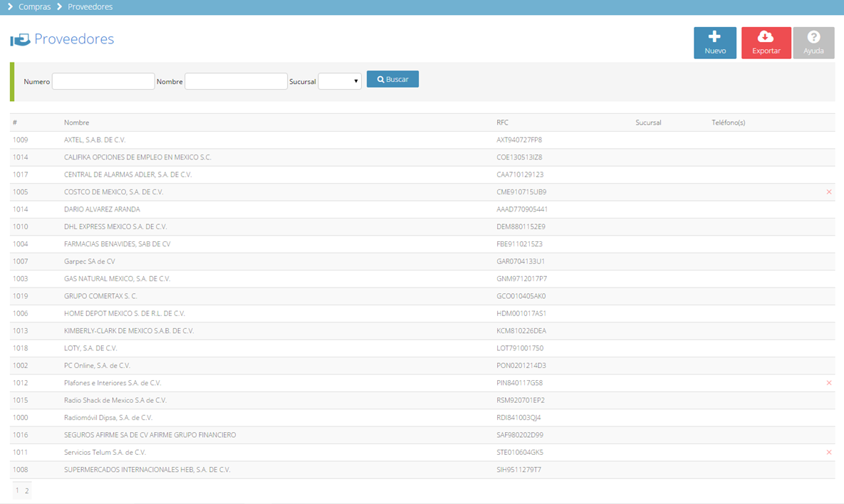Click RFC value RDI841003QJ4
Viewport: 844px width, 504px height.
[x=519, y=417]
